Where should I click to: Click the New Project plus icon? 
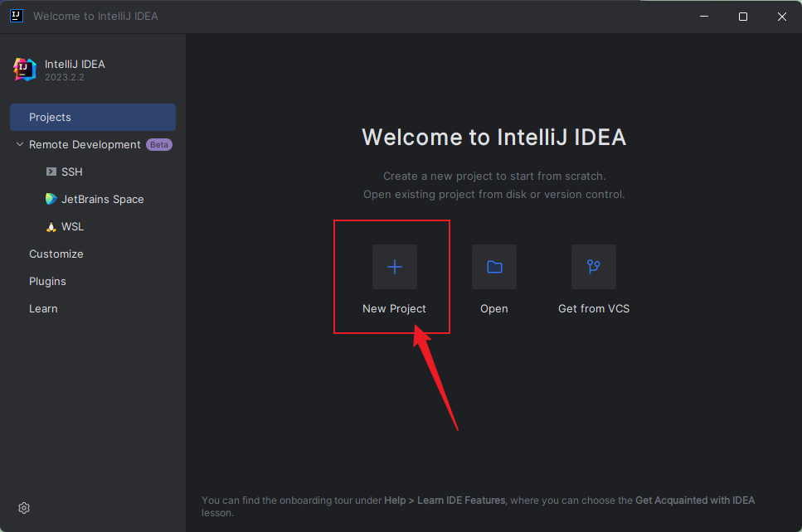(395, 267)
